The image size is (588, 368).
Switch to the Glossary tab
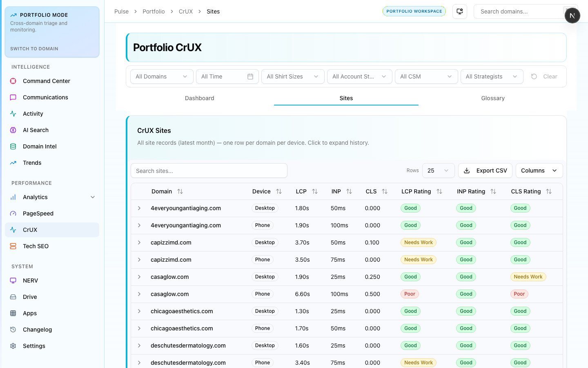[492, 98]
